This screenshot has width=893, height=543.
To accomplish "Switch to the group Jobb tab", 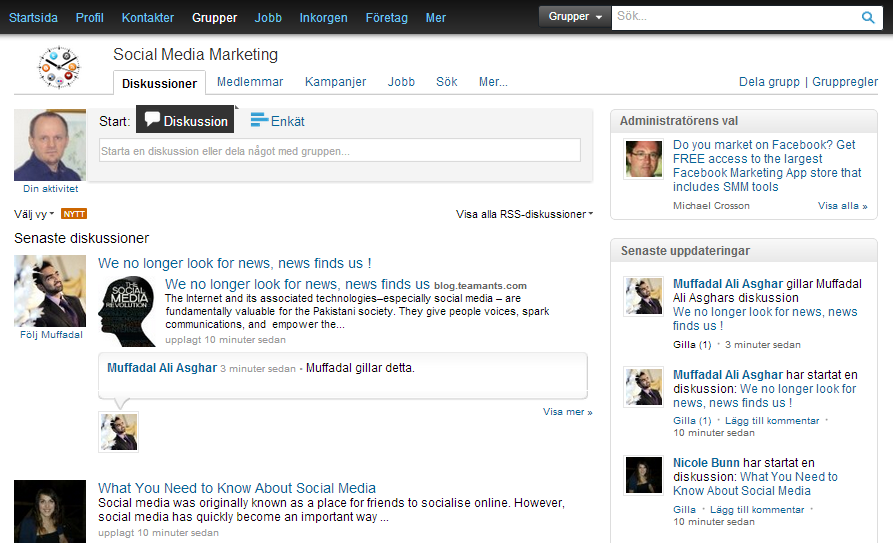I will (x=402, y=82).
